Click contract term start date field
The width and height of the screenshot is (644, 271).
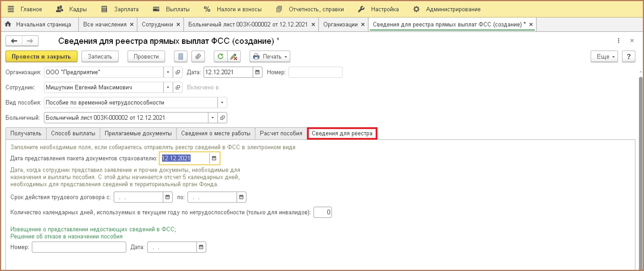point(138,197)
